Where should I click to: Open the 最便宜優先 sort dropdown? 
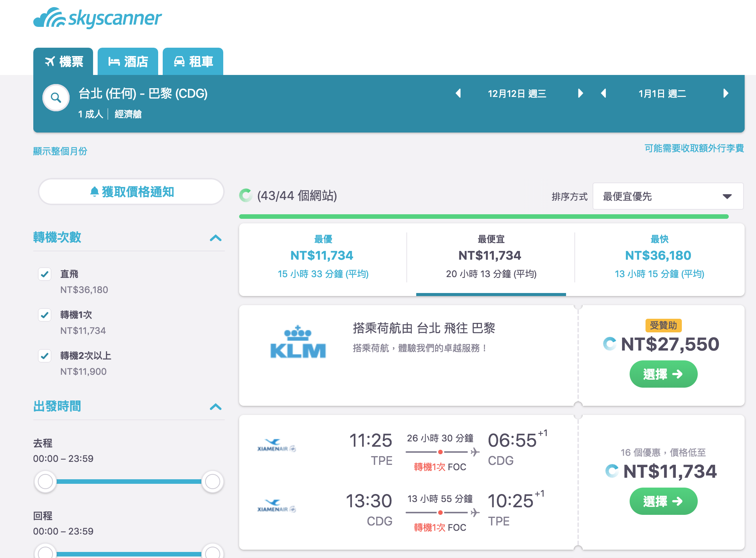pos(668,196)
